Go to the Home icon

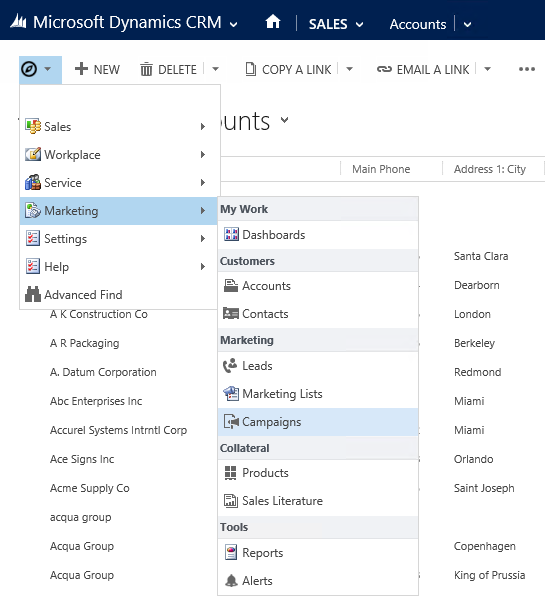point(273,21)
